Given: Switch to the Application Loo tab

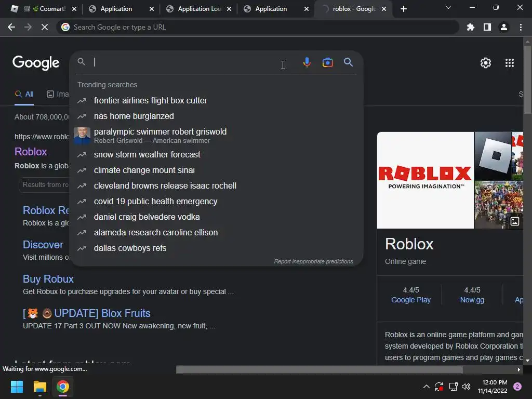Looking at the screenshot, I should point(199,9).
